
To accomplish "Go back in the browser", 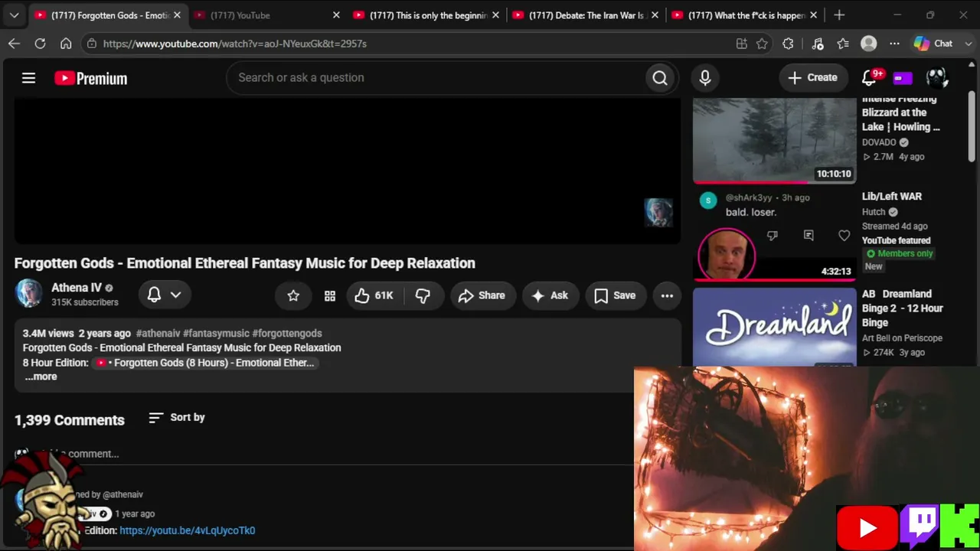I will 14,44.
